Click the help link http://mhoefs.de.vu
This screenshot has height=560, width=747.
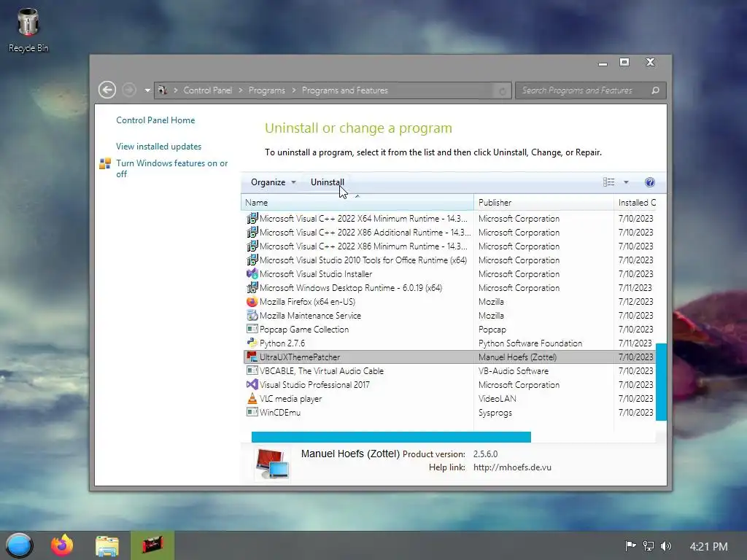(x=512, y=467)
